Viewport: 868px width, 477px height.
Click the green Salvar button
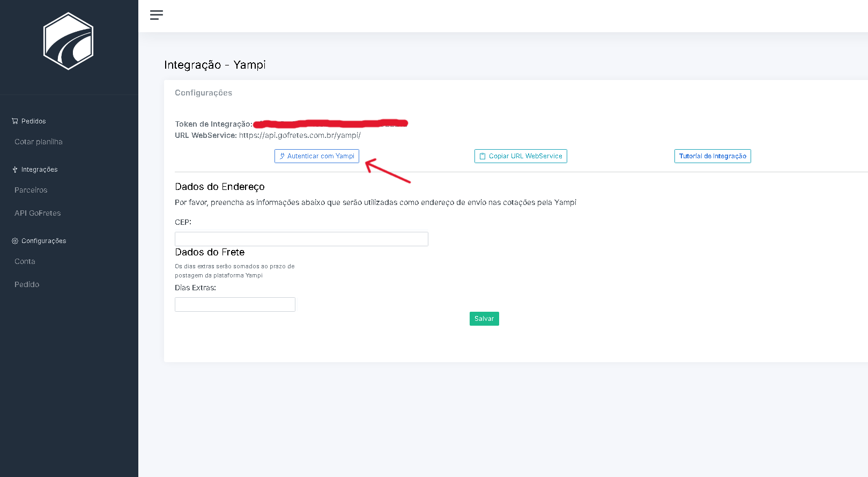484,319
